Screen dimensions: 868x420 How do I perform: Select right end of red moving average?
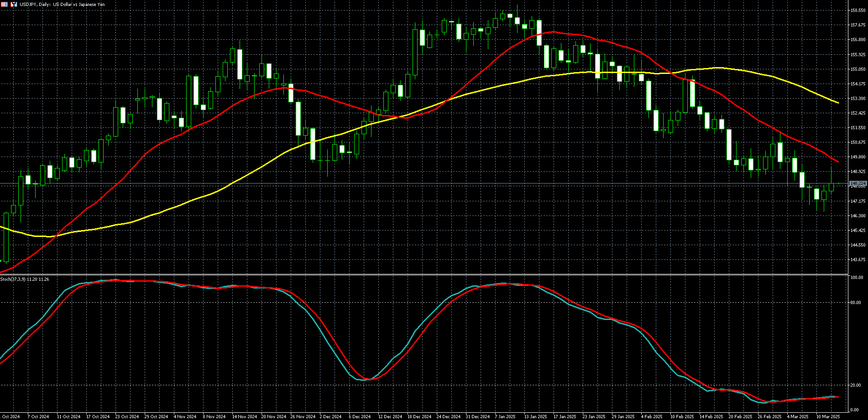[838, 162]
